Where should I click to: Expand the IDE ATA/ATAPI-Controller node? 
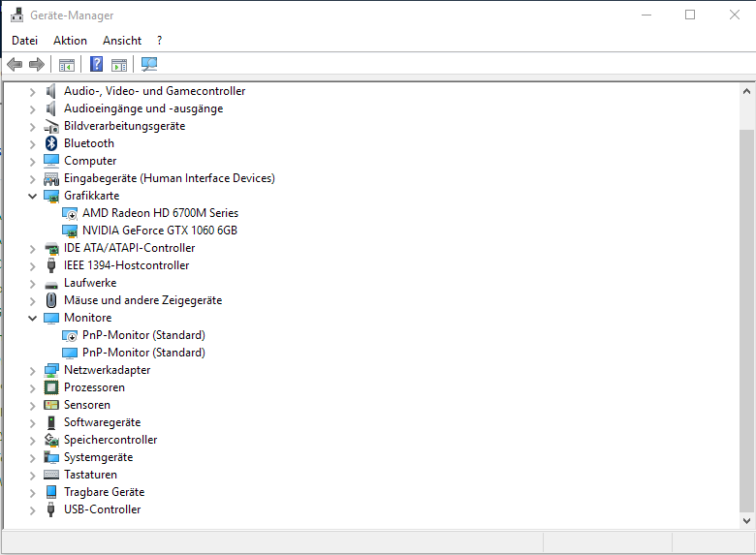tap(32, 249)
